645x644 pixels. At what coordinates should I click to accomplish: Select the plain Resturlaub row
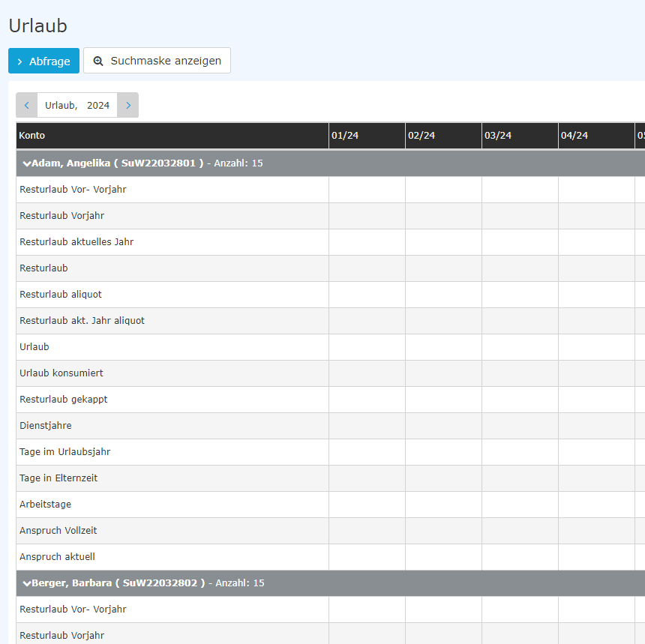point(331,268)
